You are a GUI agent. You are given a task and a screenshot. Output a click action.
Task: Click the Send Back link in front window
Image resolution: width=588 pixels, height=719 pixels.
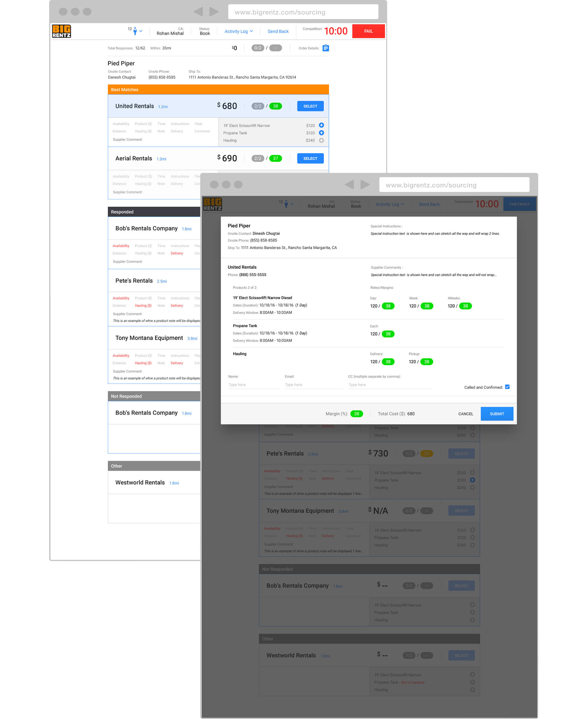click(x=429, y=204)
